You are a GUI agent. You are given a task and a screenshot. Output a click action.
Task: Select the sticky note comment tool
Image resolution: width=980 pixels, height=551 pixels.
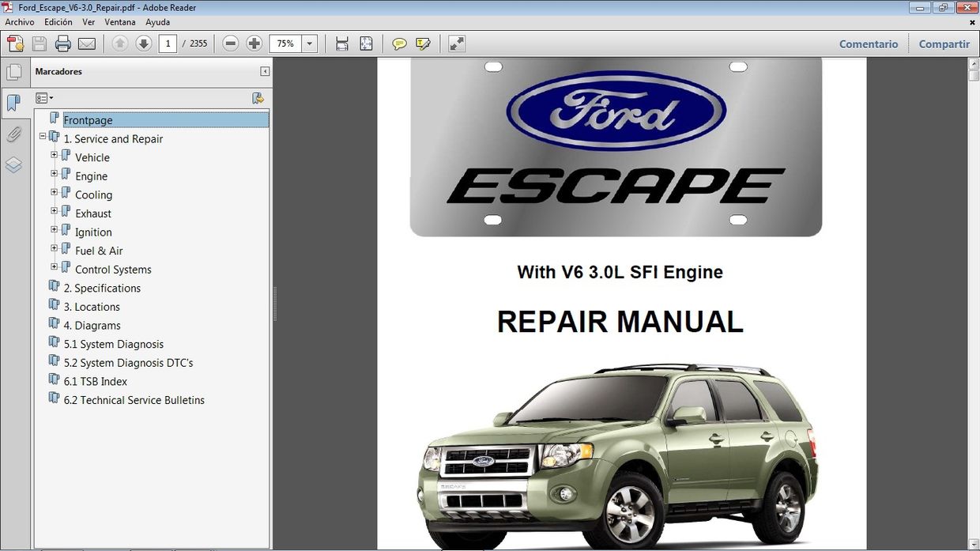pyautogui.click(x=399, y=43)
